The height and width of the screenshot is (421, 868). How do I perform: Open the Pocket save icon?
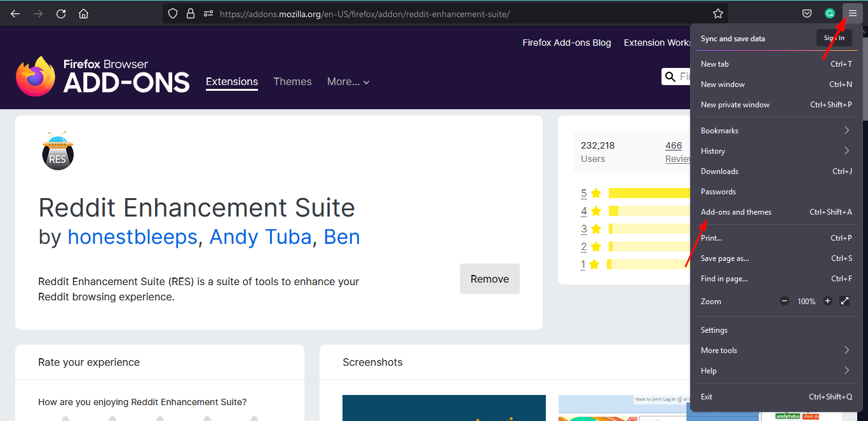point(806,13)
